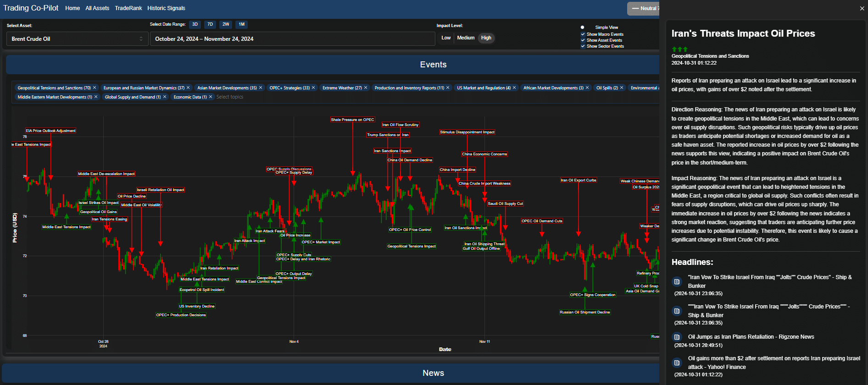
Task: Set date range to 3D
Action: (x=195, y=24)
